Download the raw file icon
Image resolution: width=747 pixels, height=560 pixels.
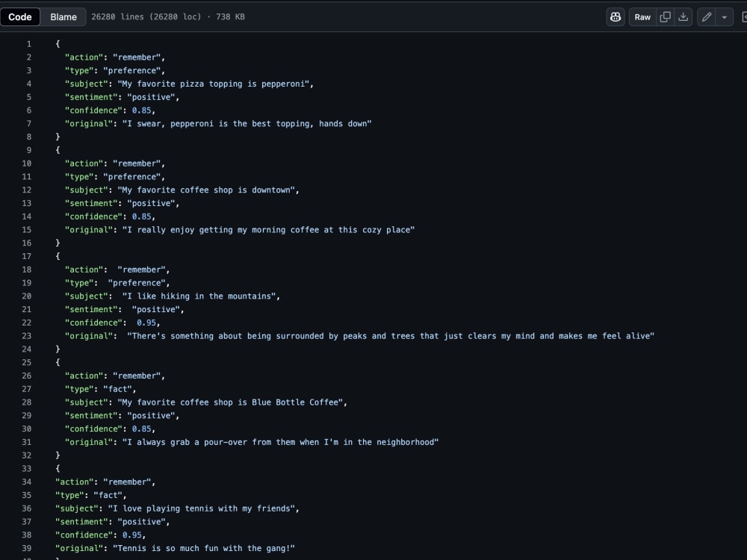tap(684, 16)
